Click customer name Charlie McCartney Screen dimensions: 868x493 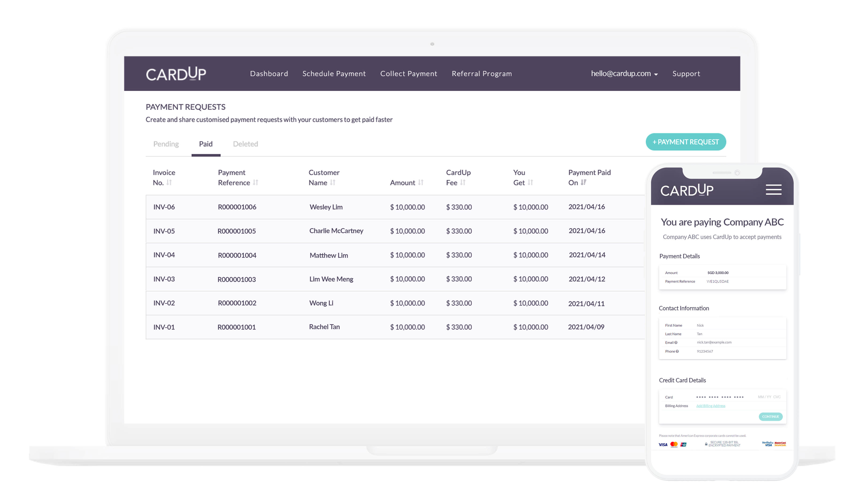pos(336,231)
